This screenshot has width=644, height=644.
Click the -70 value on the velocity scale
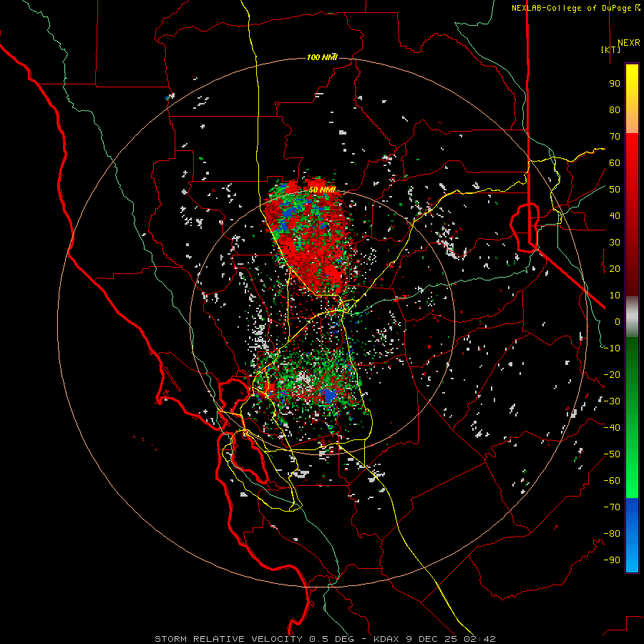click(x=612, y=507)
